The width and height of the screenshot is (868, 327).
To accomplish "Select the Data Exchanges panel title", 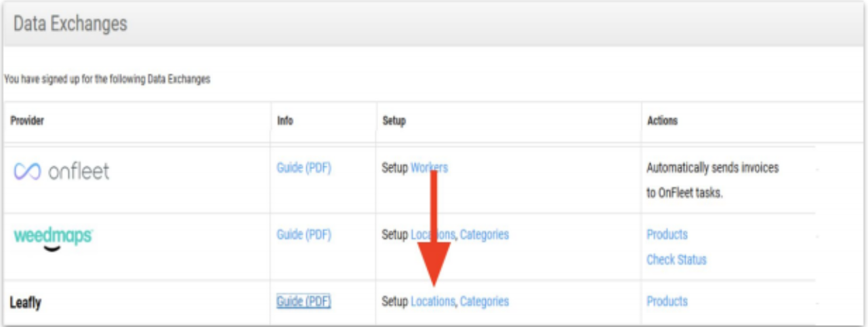I will click(x=70, y=24).
